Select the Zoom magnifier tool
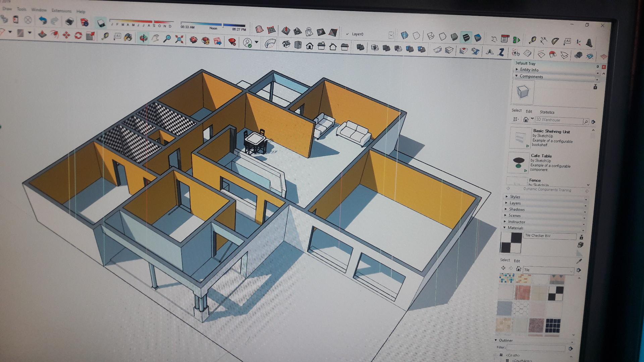The image size is (644, 362). [x=167, y=39]
